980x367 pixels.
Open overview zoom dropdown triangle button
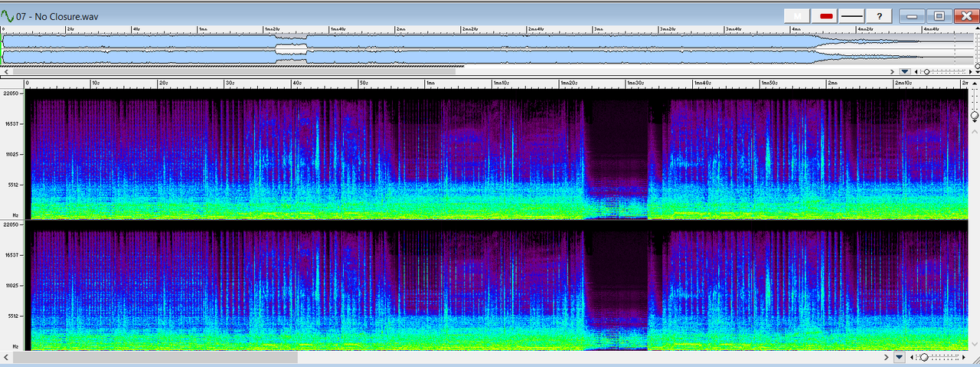[x=905, y=71]
